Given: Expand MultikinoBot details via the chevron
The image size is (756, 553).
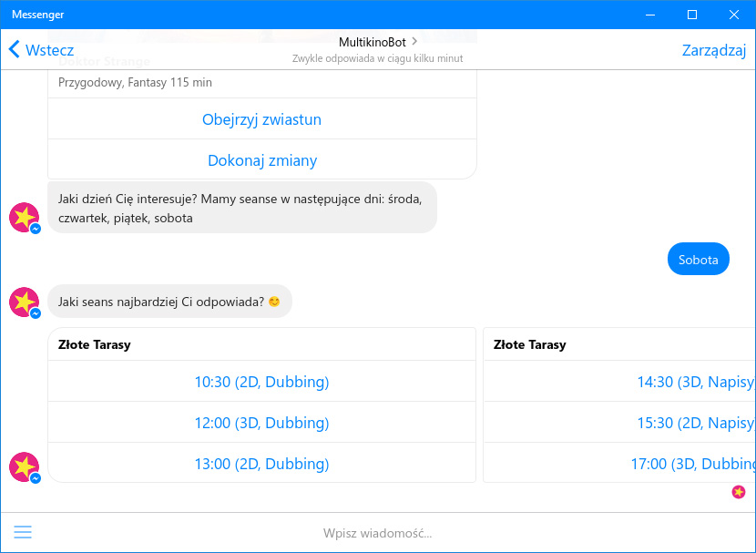Looking at the screenshot, I should point(414,42).
